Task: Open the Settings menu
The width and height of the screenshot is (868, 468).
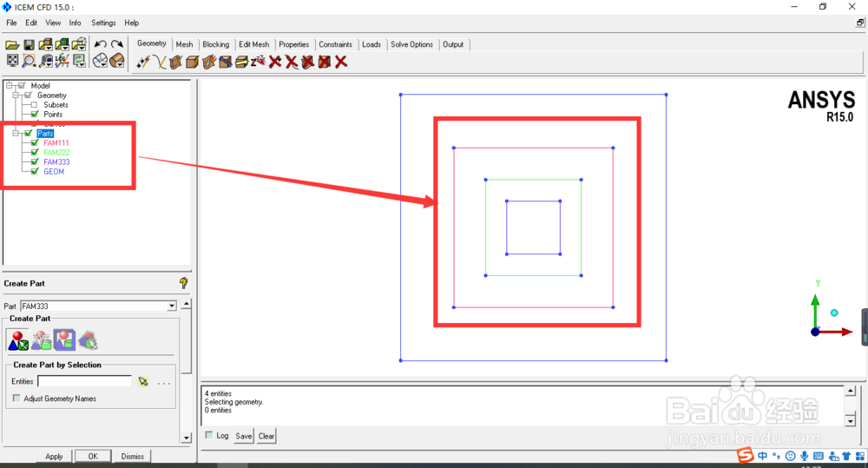Action: click(x=103, y=23)
